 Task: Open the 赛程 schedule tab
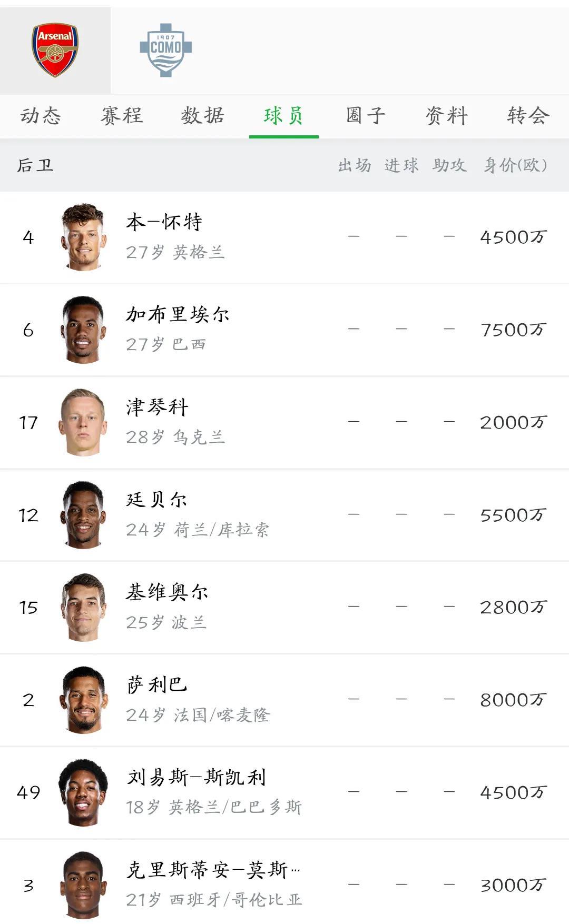pyautogui.click(x=122, y=116)
